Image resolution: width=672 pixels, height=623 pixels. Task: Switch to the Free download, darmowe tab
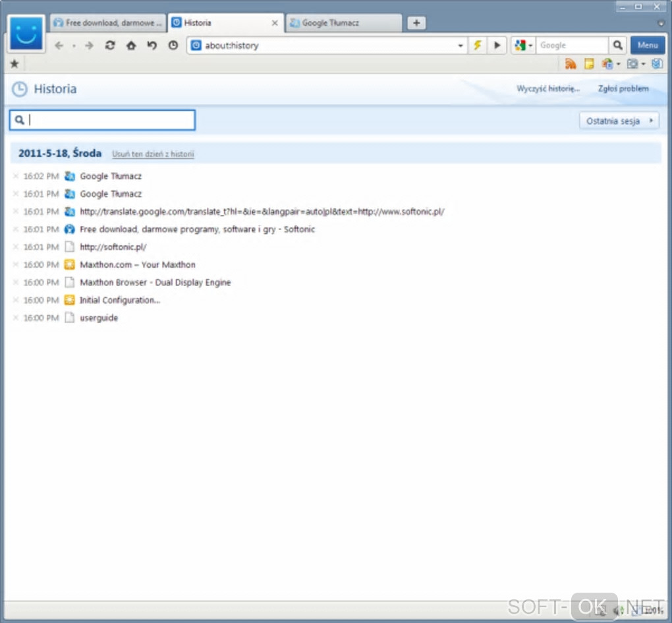[x=107, y=22]
